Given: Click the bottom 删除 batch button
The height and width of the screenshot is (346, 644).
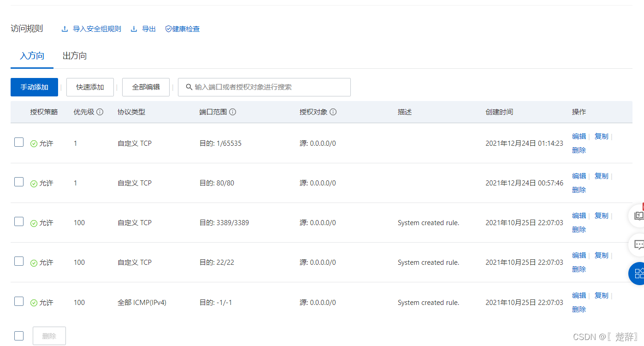Looking at the screenshot, I should pos(49,336).
